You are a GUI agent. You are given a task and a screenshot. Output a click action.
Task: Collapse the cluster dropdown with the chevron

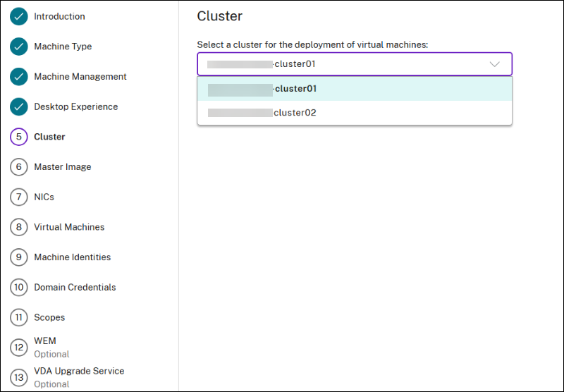(494, 64)
